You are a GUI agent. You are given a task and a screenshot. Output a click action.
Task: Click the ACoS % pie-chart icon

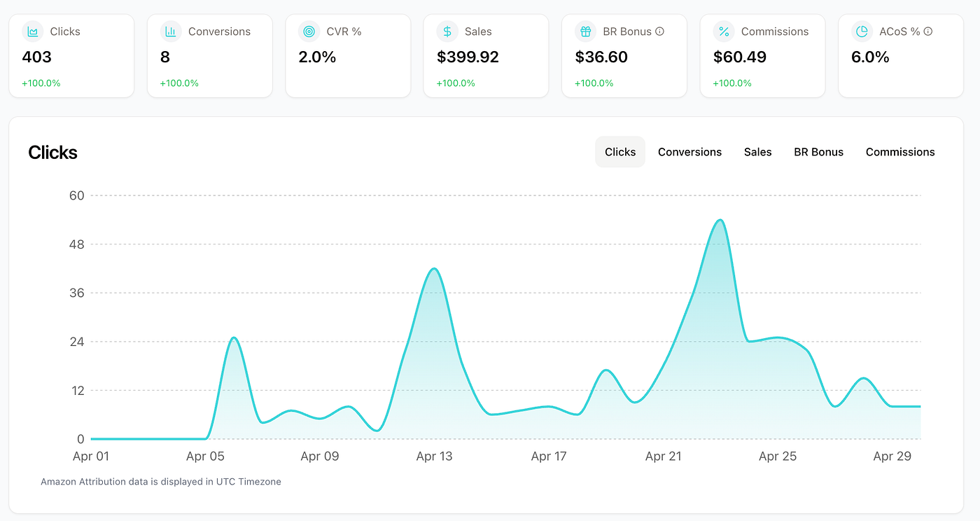coord(862,32)
